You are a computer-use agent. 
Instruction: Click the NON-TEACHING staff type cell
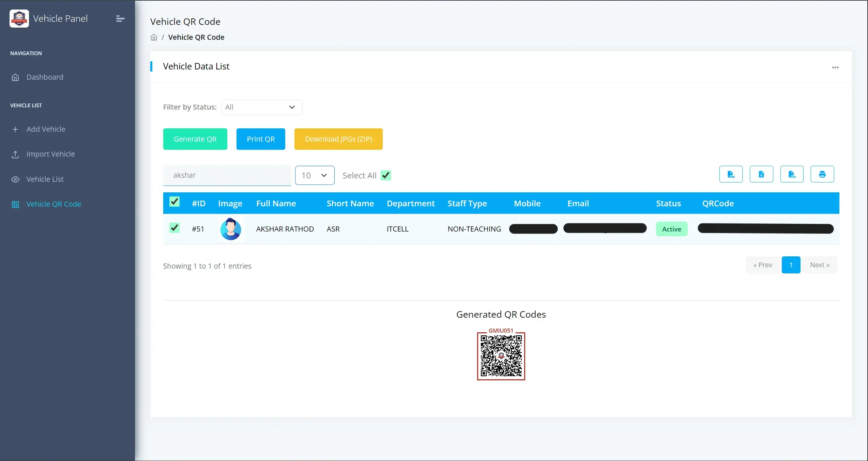pyautogui.click(x=474, y=229)
